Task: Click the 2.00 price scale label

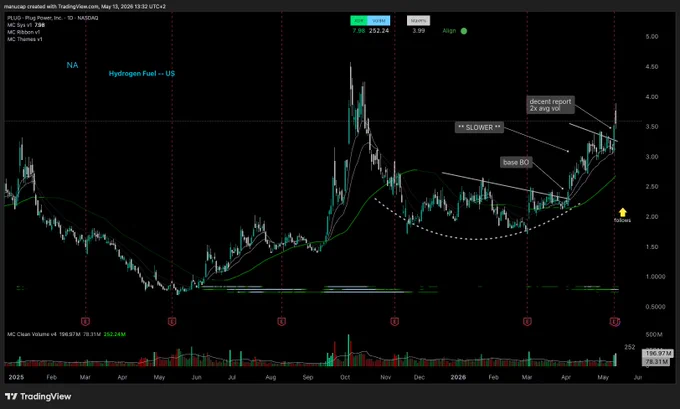Action: 652,217
